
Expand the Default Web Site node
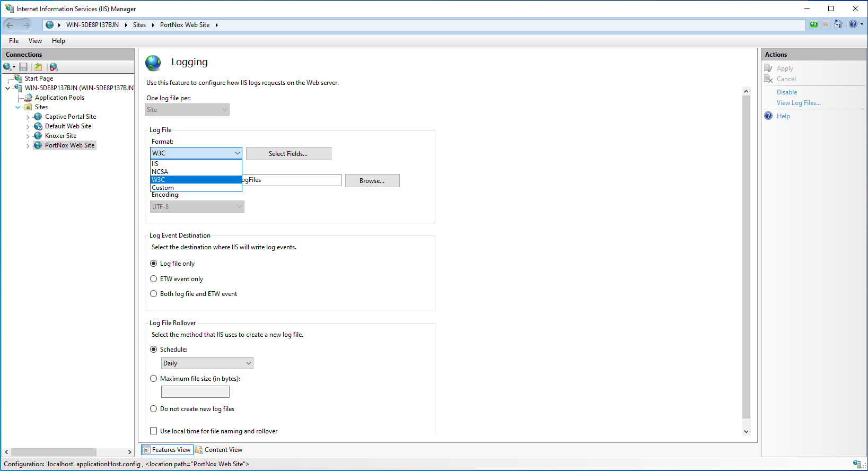(x=28, y=127)
